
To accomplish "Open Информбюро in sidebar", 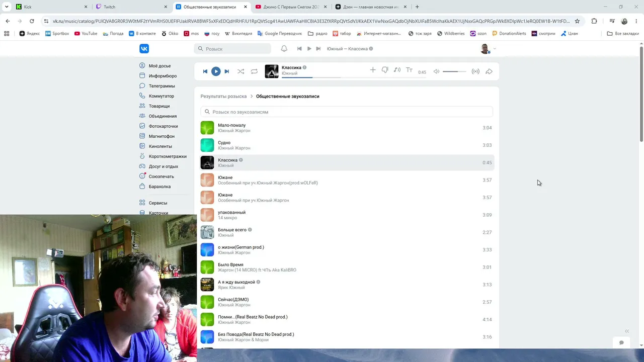I will [163, 76].
